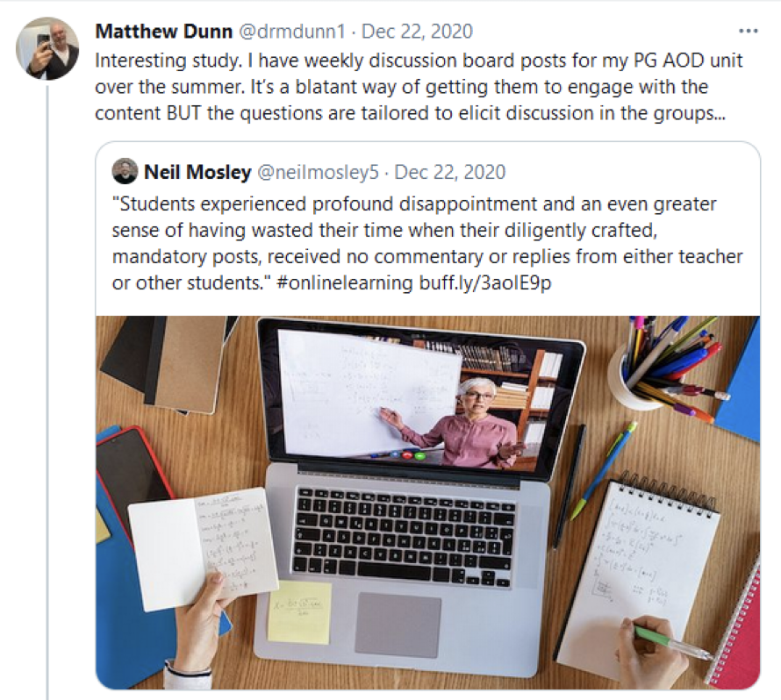Open Neil Mosley's display name
Viewport: 781px width, 700px height.
coord(197,172)
